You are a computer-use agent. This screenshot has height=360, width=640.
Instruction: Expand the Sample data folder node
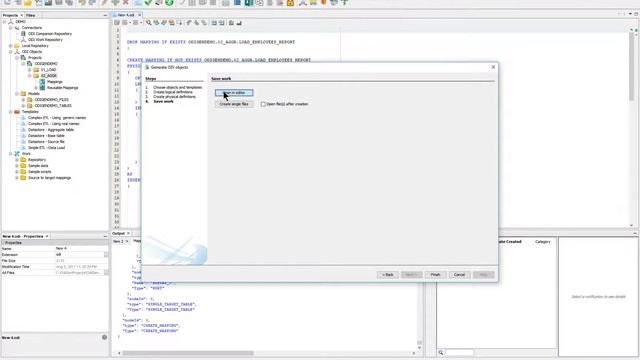tap(17, 166)
